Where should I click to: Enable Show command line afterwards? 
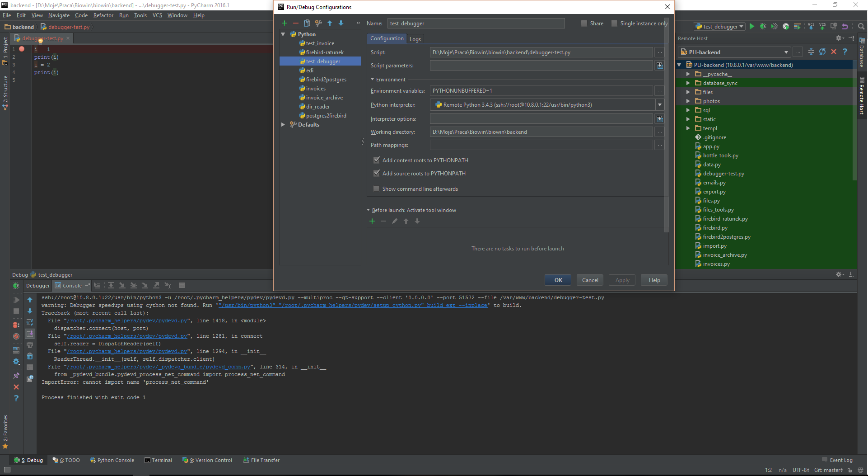[377, 189]
